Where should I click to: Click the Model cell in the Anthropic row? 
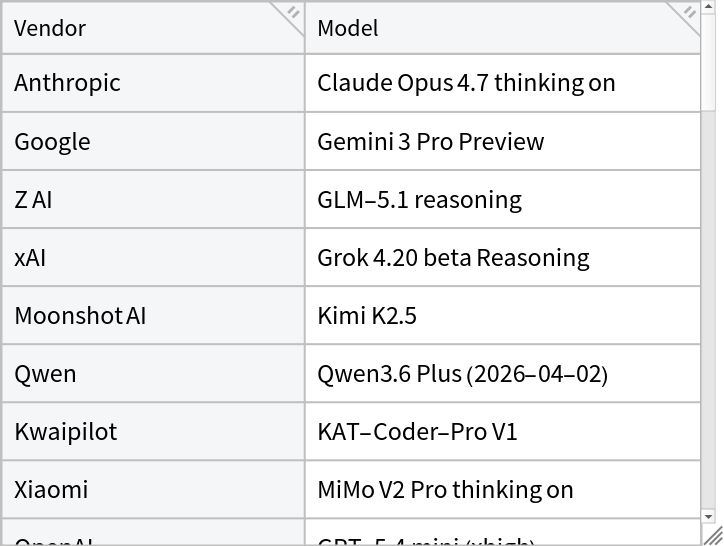[502, 83]
